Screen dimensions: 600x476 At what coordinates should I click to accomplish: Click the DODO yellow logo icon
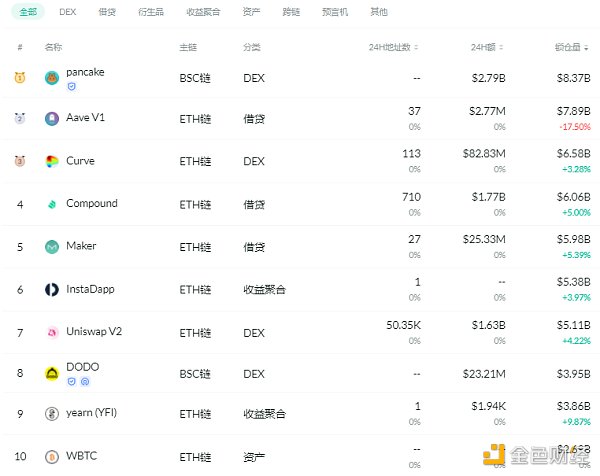click(52, 374)
